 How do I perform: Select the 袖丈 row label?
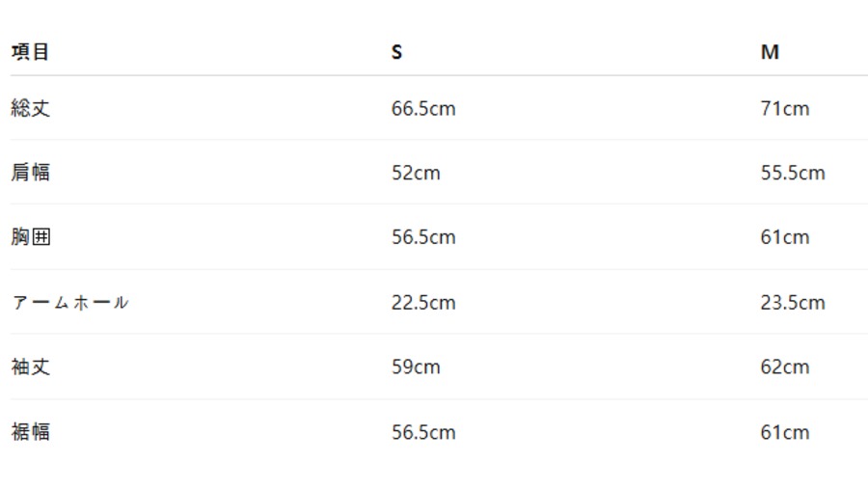point(30,367)
